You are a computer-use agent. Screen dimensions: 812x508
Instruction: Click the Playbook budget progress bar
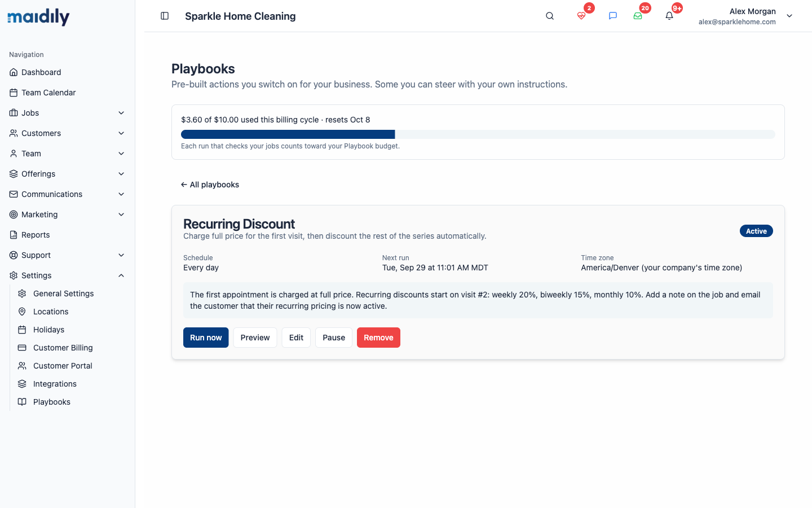[x=478, y=134]
